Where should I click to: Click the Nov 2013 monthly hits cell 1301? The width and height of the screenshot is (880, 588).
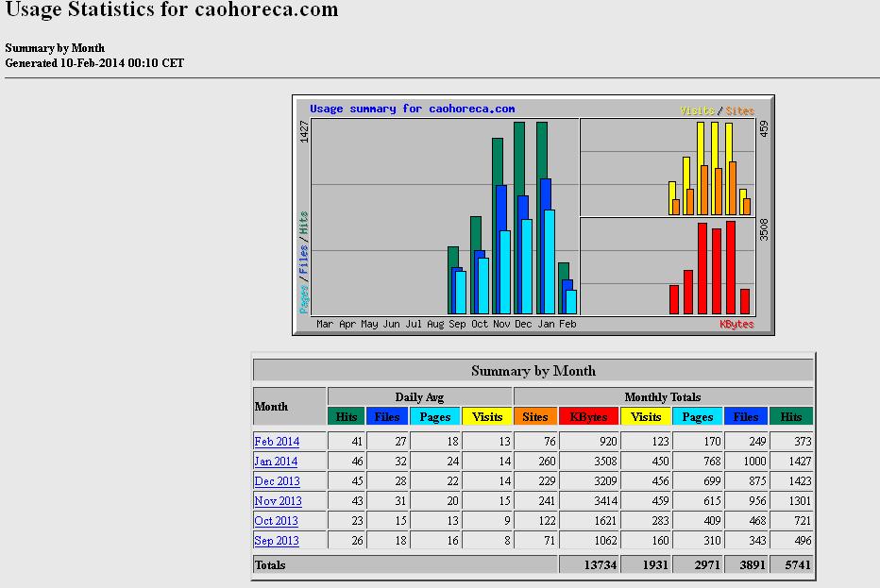click(x=791, y=501)
